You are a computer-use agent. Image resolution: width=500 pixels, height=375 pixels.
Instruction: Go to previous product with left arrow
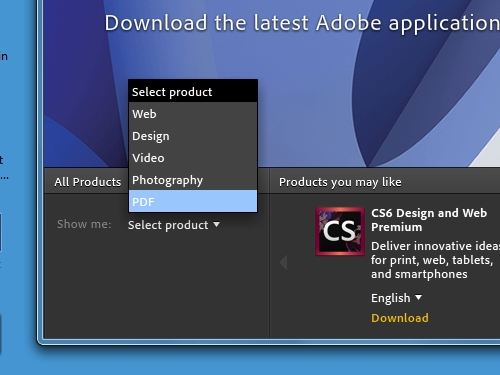coord(283,262)
